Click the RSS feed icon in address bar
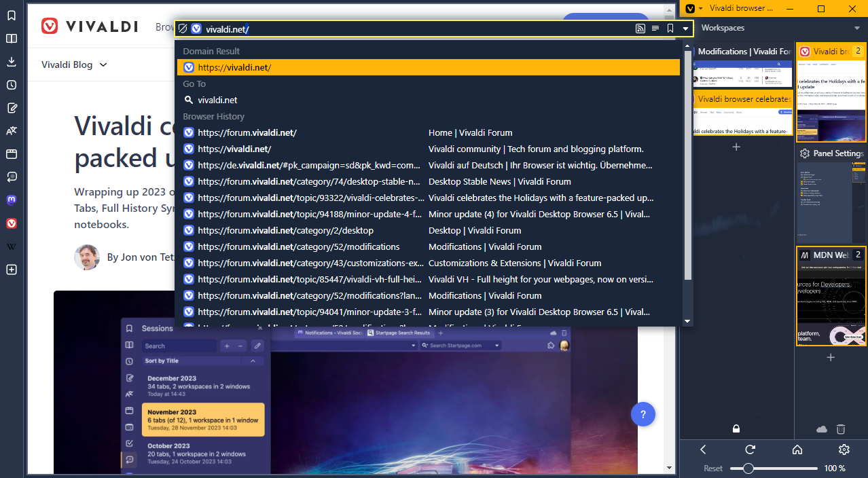 point(640,29)
